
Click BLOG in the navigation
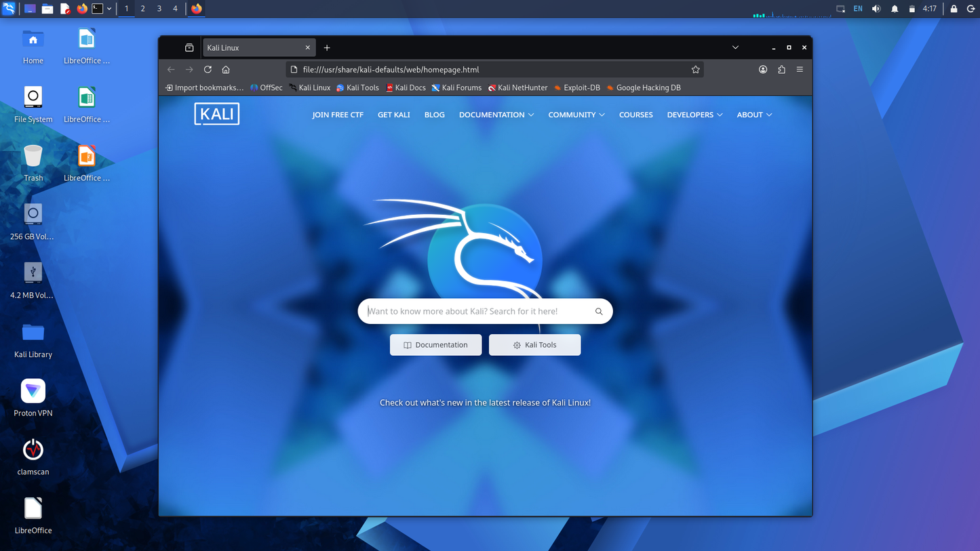(x=435, y=115)
